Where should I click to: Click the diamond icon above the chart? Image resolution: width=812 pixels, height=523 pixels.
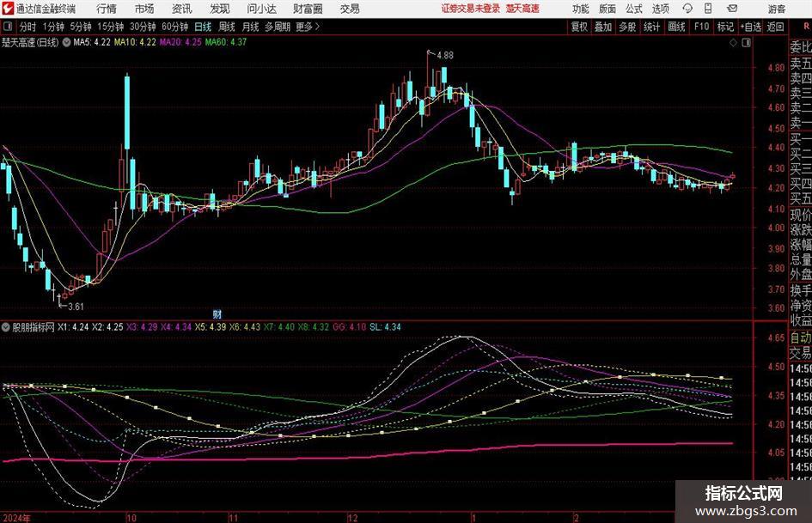[x=733, y=43]
